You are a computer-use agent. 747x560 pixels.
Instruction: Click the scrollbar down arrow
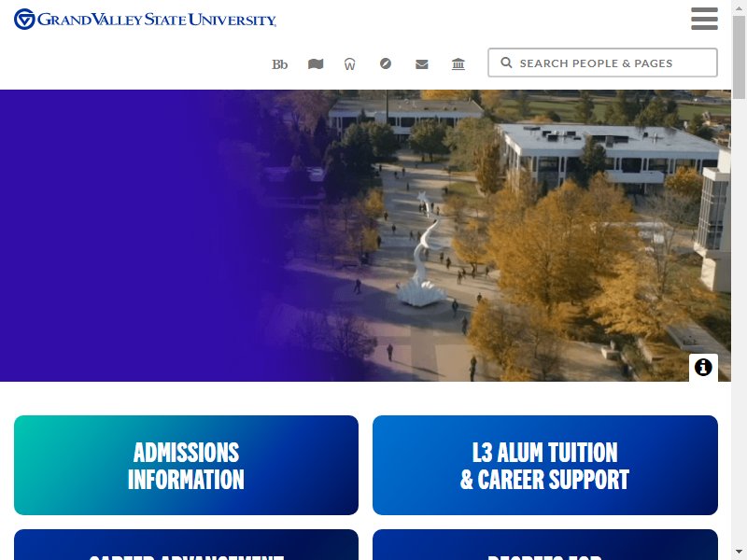739,553
